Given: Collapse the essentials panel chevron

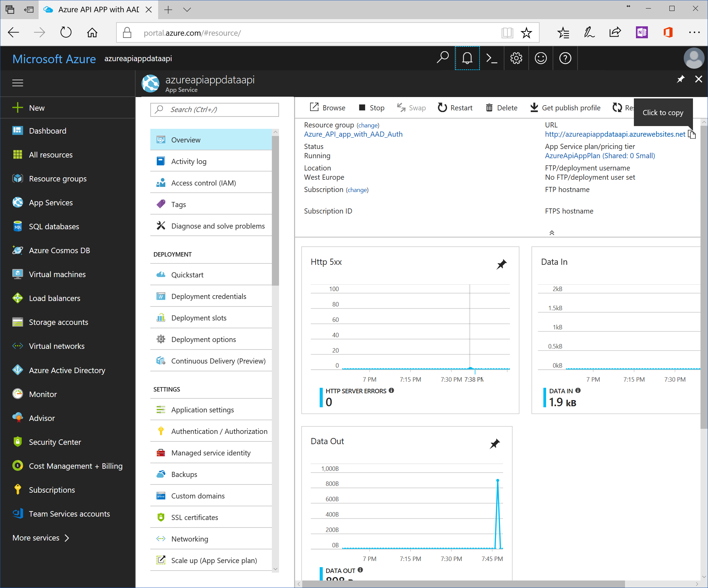Looking at the screenshot, I should pyautogui.click(x=552, y=233).
